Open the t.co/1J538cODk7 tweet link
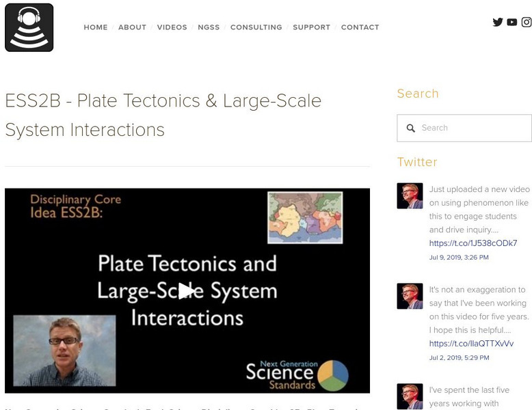The width and height of the screenshot is (532, 410). (x=473, y=243)
